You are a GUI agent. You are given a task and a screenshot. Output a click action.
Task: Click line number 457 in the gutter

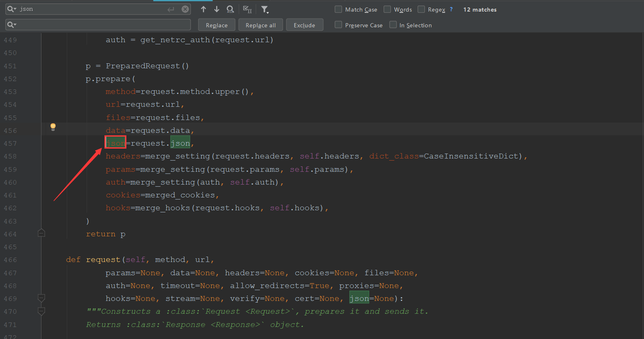click(x=10, y=144)
